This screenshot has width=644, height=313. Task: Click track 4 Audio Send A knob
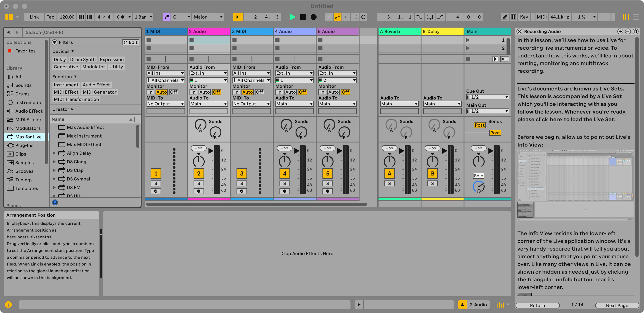click(286, 125)
